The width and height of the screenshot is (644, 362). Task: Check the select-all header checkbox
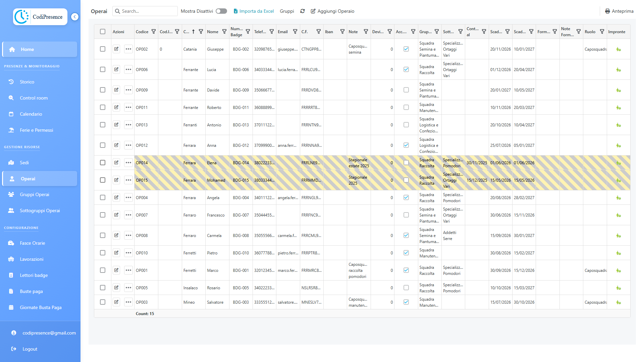(x=103, y=32)
